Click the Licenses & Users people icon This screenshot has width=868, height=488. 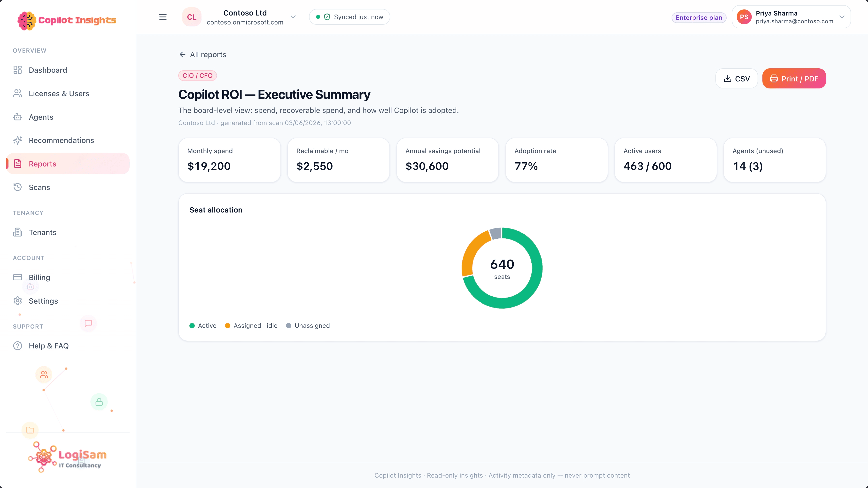coord(17,93)
